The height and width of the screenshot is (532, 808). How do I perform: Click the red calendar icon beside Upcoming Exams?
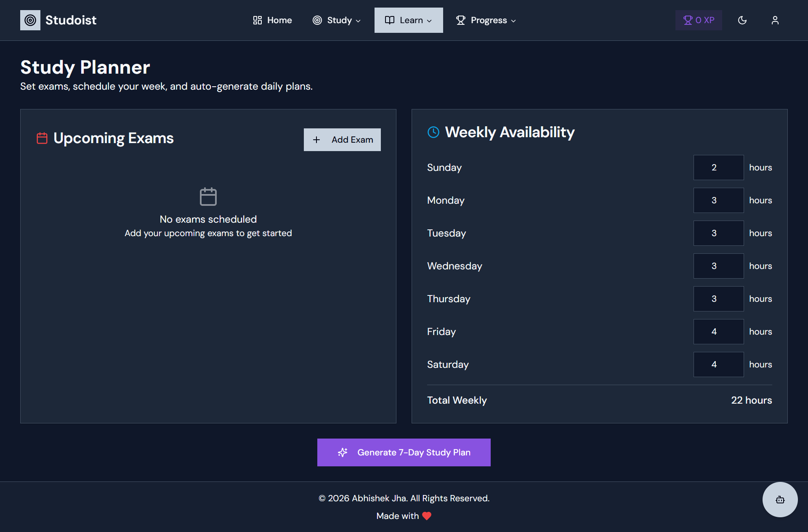click(x=41, y=137)
